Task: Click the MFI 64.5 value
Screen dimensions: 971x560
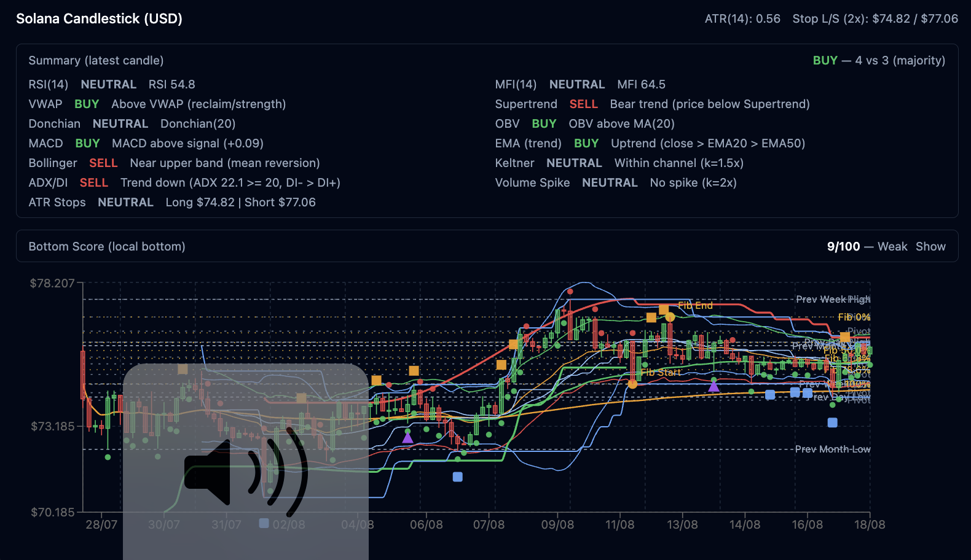Action: coord(642,84)
